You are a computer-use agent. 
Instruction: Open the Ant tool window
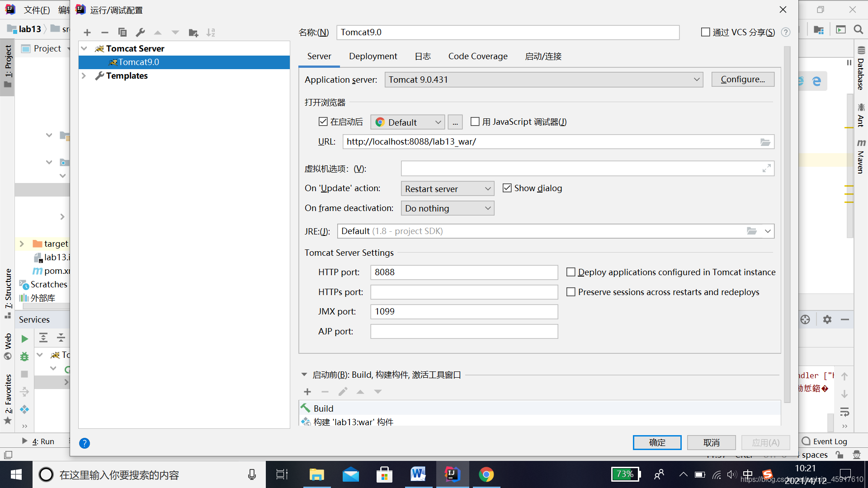coord(861,115)
